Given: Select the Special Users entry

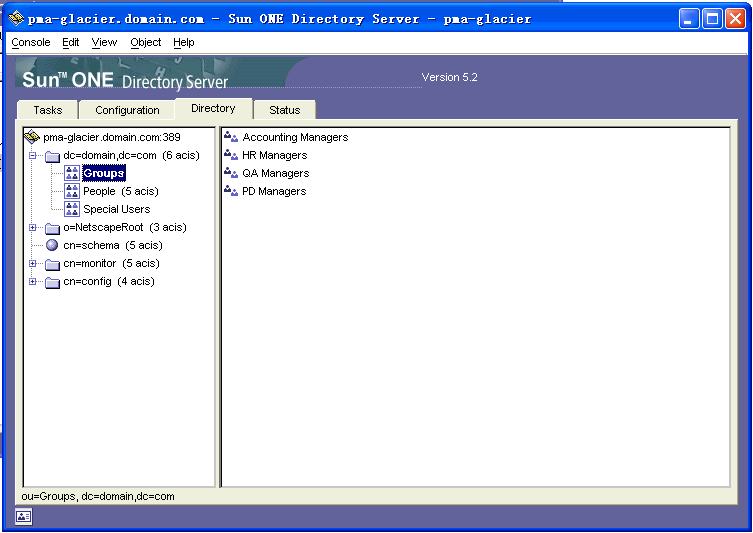Looking at the screenshot, I should pos(117,209).
